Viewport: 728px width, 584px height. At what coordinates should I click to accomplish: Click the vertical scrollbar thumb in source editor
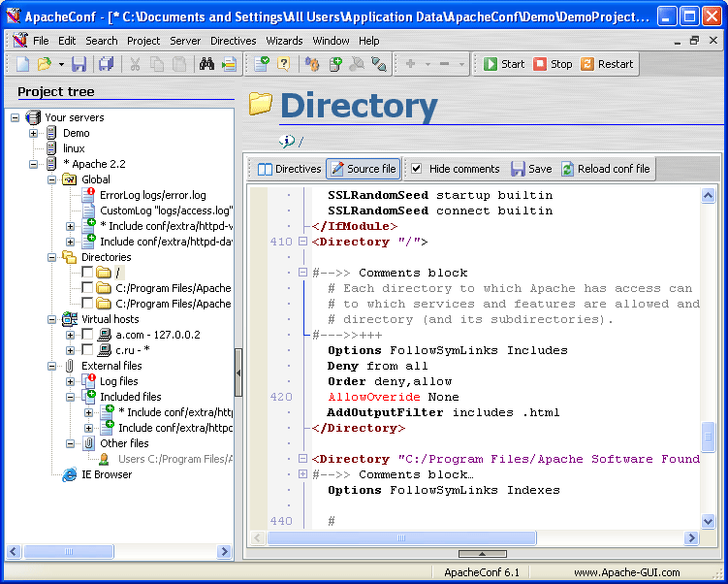pyautogui.click(x=708, y=437)
